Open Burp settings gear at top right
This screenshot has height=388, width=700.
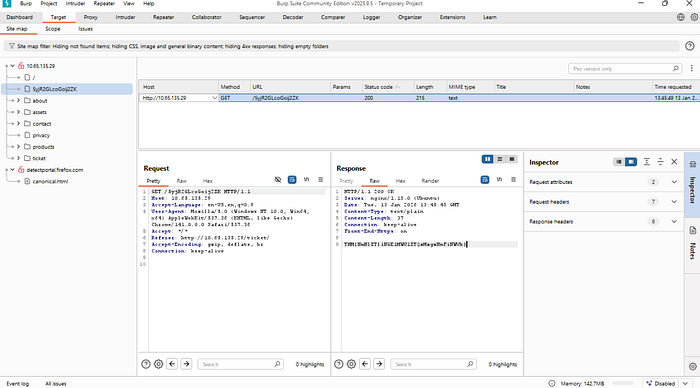694,17
